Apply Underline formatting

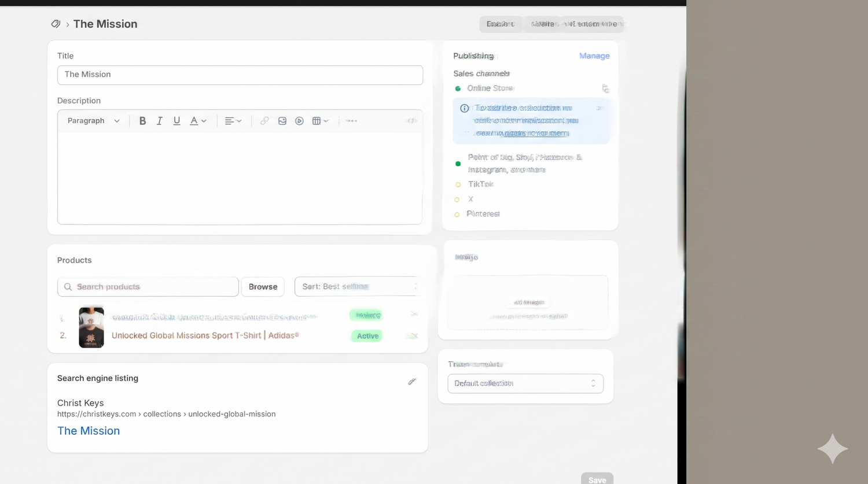click(x=176, y=121)
